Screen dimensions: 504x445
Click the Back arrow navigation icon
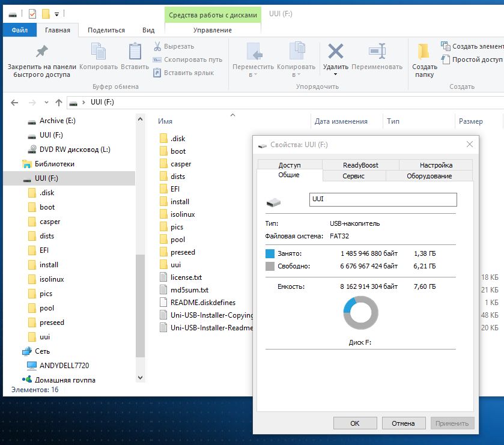(x=15, y=103)
